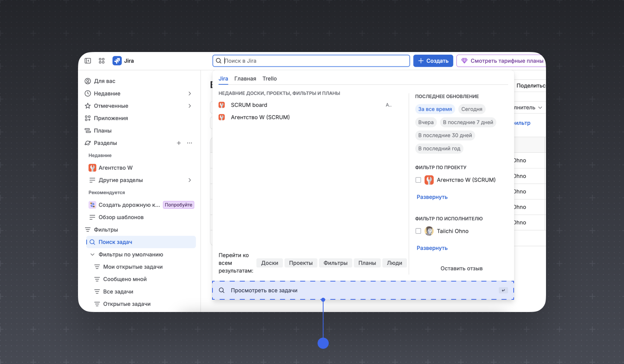Viewport: 624px width, 364px height.
Task: Click the Поделиться button behind the search panel
Action: click(530, 86)
